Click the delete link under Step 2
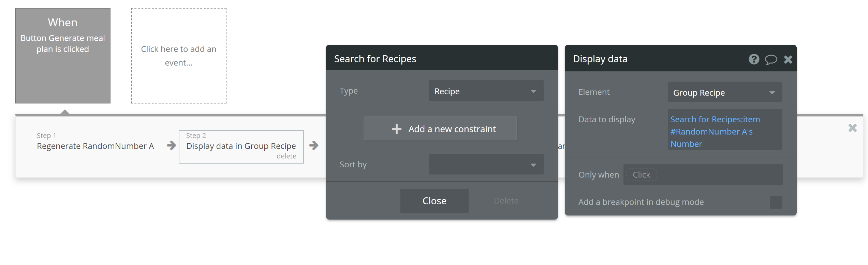 [x=286, y=156]
